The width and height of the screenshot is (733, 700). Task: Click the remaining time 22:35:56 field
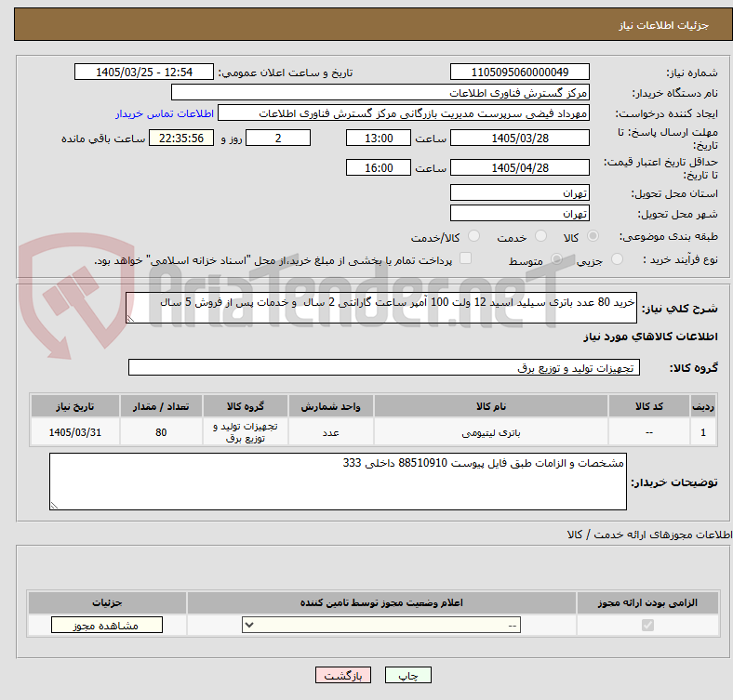point(181,138)
